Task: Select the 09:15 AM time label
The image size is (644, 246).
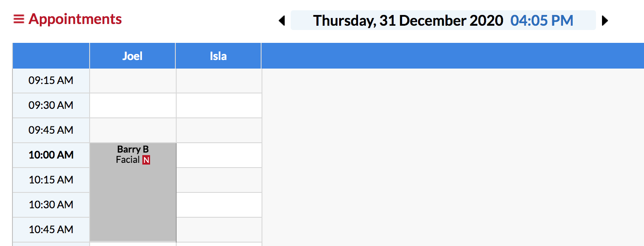Action: (x=51, y=81)
